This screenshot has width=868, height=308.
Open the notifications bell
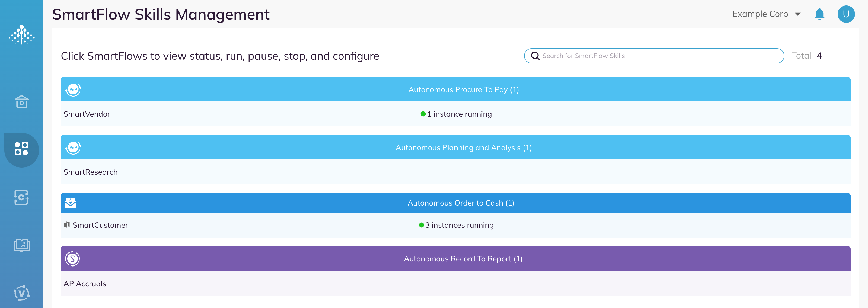click(819, 14)
